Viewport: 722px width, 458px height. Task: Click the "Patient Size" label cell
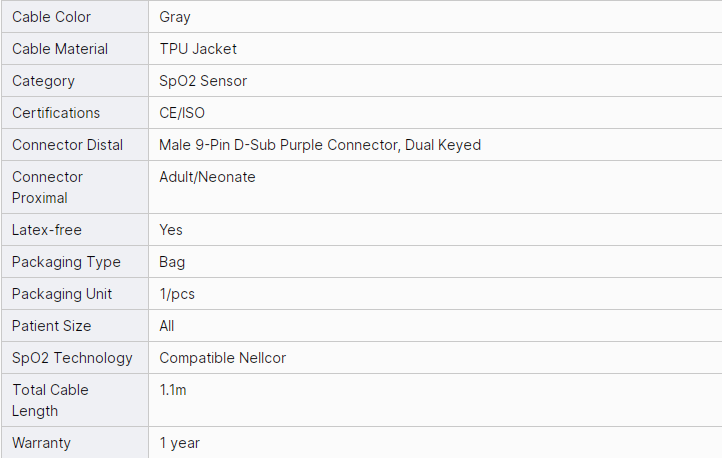[x=51, y=326]
